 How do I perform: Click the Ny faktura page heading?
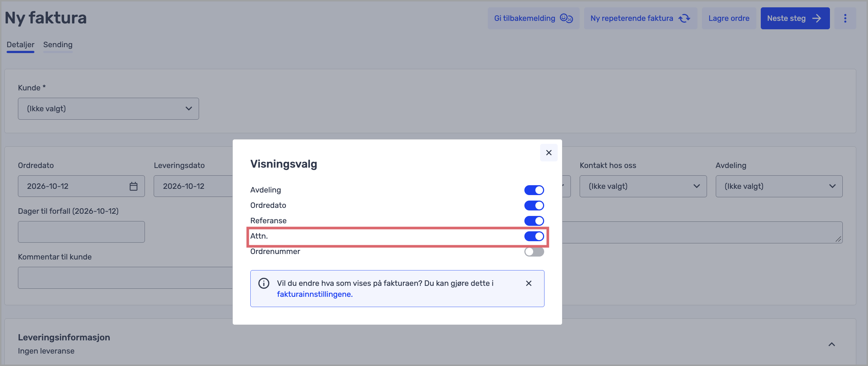[x=46, y=18]
